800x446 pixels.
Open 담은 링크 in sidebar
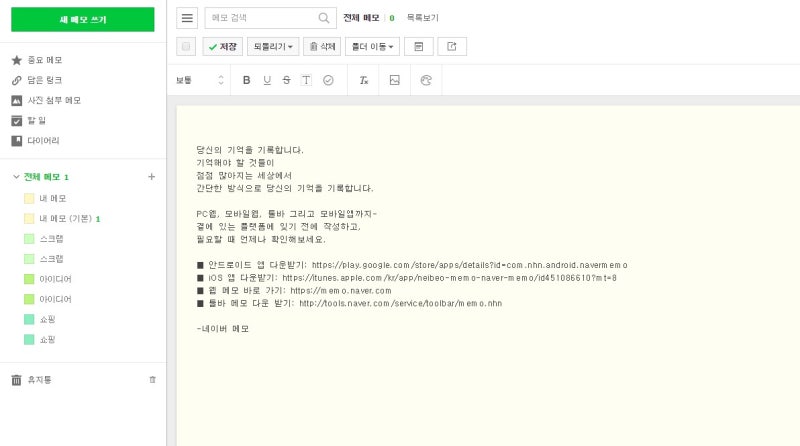[x=45, y=80]
